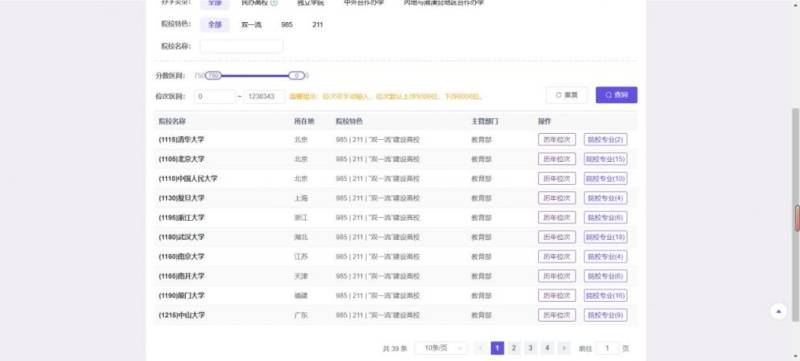Open 院校专业(4) for 复旦大学

pos(606,198)
